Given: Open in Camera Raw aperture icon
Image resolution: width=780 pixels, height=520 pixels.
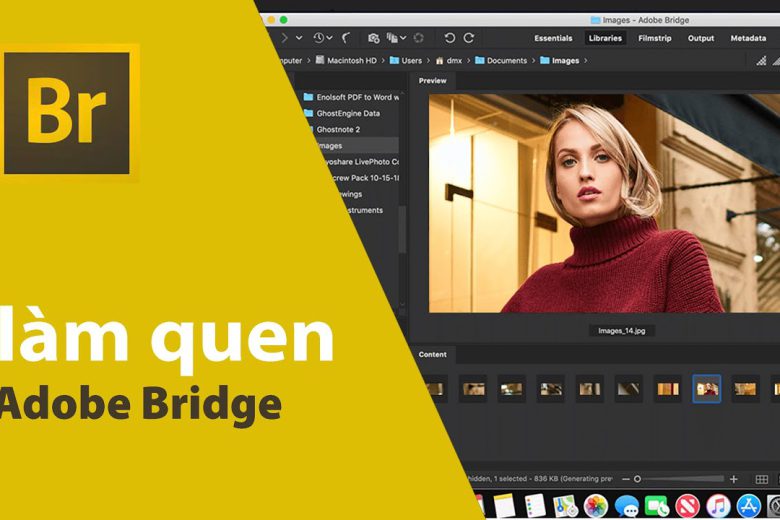Looking at the screenshot, I should [x=418, y=38].
